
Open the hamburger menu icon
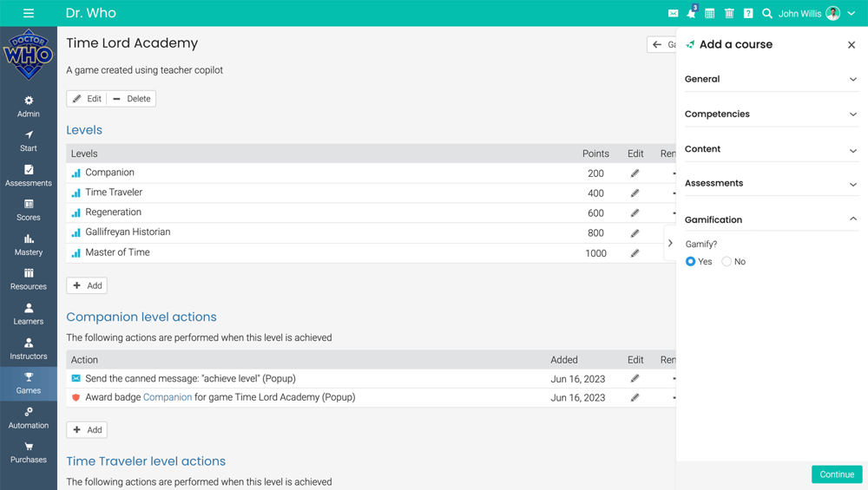[29, 13]
